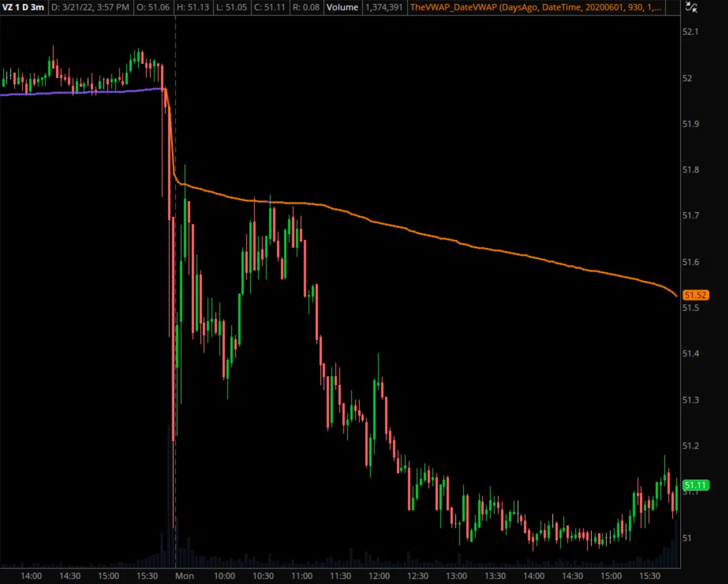Click the 11:30 time axis label
The width and height of the screenshot is (728, 584).
[x=340, y=576]
